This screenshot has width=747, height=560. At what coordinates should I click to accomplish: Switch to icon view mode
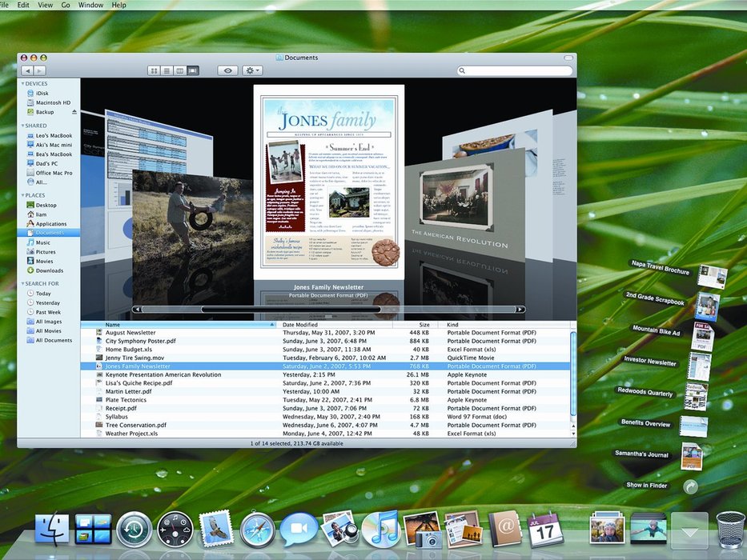[x=154, y=70]
